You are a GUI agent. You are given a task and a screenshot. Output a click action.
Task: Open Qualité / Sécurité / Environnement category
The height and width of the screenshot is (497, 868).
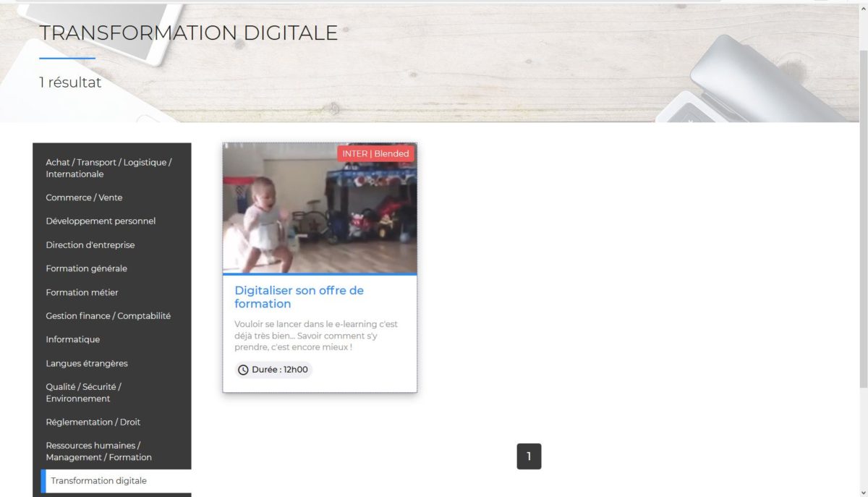(x=83, y=393)
